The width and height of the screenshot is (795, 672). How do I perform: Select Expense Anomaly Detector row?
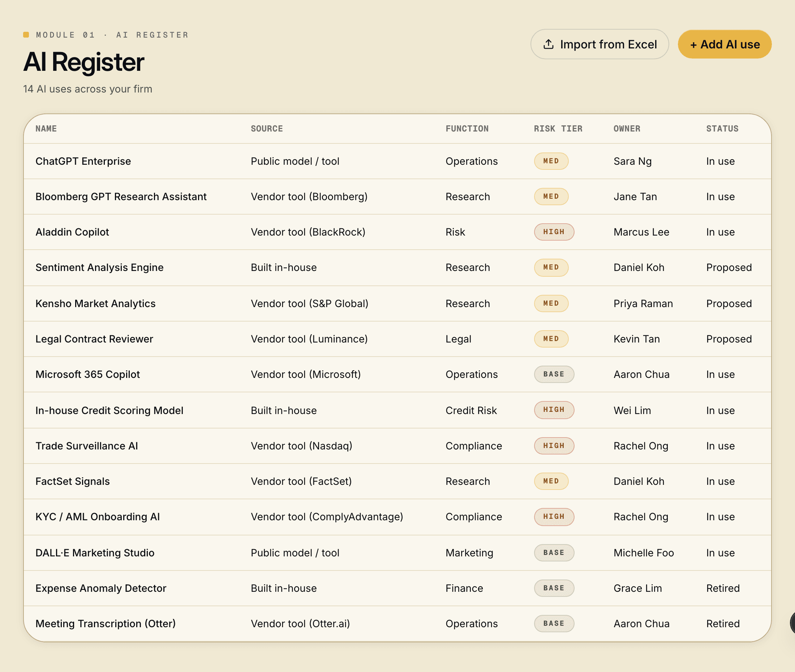(x=397, y=588)
